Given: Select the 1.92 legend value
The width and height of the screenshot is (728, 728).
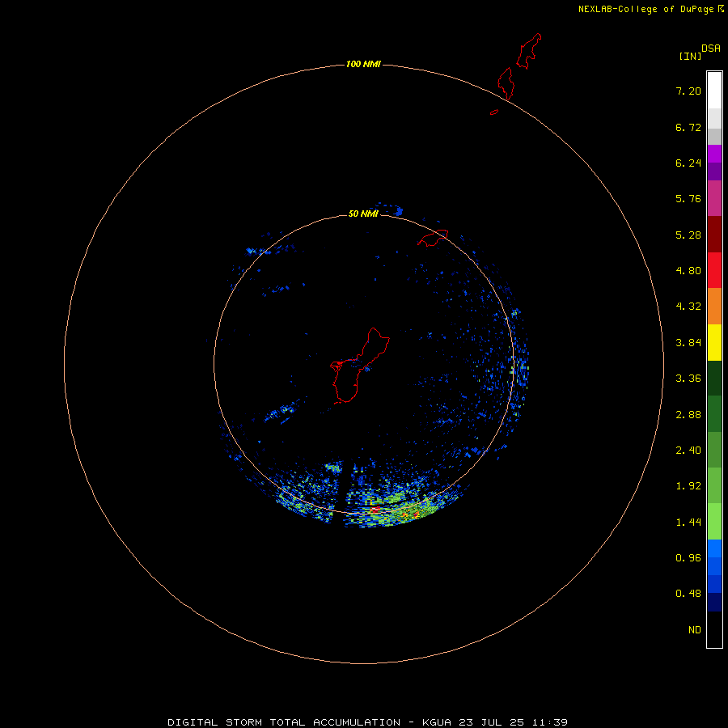Looking at the screenshot, I should coord(688,486).
